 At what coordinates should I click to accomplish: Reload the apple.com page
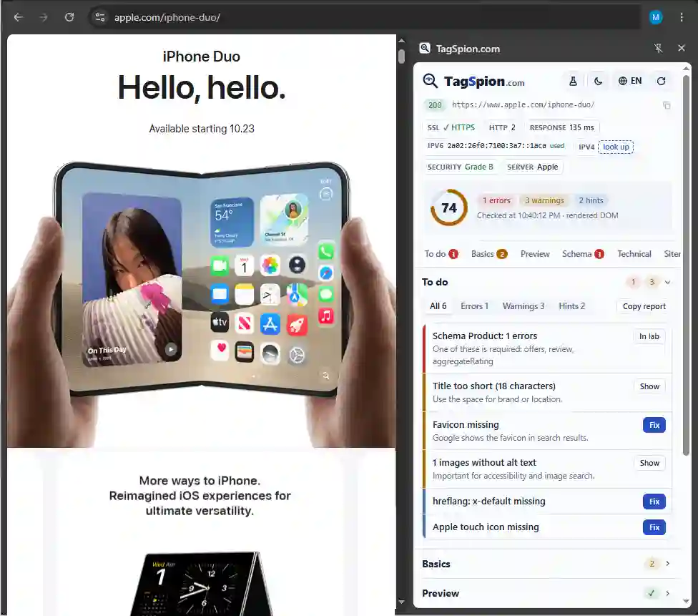coord(69,17)
